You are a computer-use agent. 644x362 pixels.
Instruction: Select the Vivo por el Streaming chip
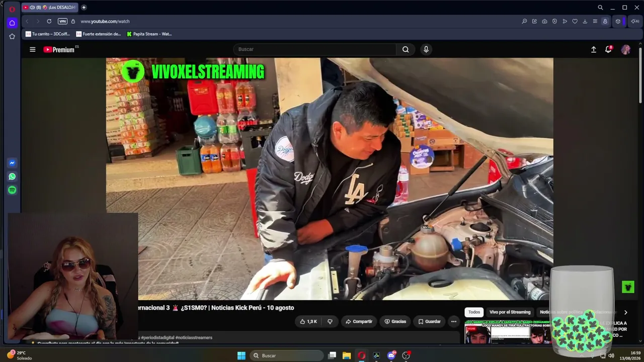pyautogui.click(x=510, y=312)
